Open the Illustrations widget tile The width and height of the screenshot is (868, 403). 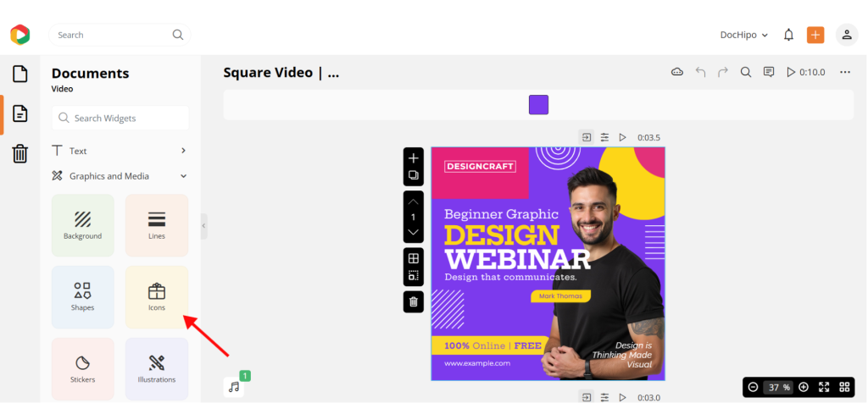click(157, 369)
